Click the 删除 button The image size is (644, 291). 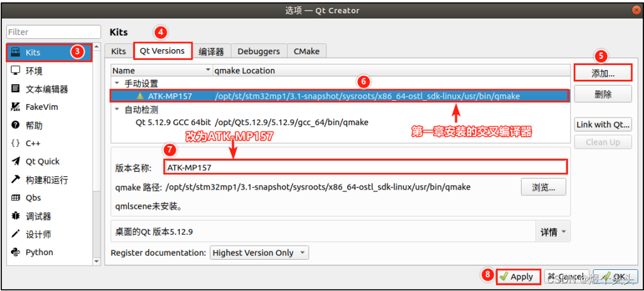(603, 94)
